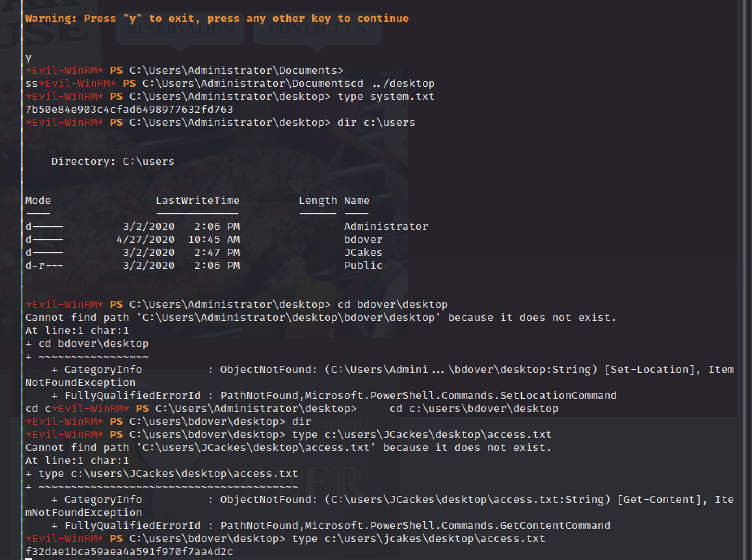
Task: Click the faded CONTACT US button behind terminal
Action: [317, 29]
